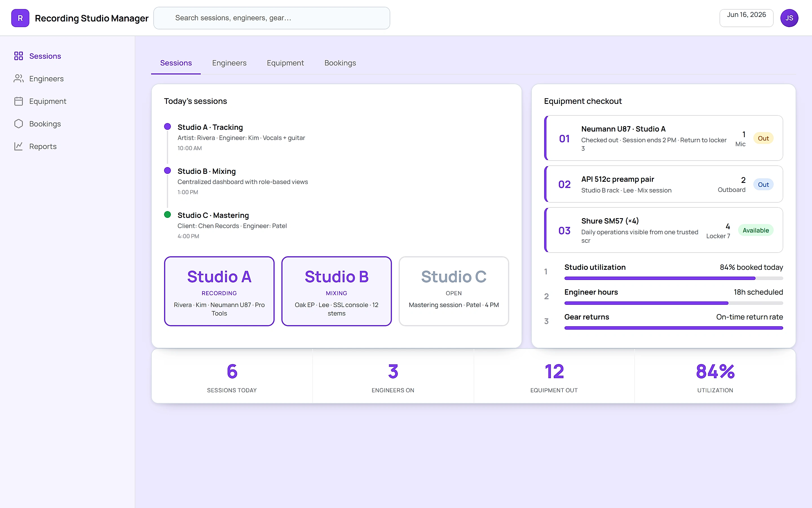Focus the search sessions, engineers, gear field

[272, 18]
